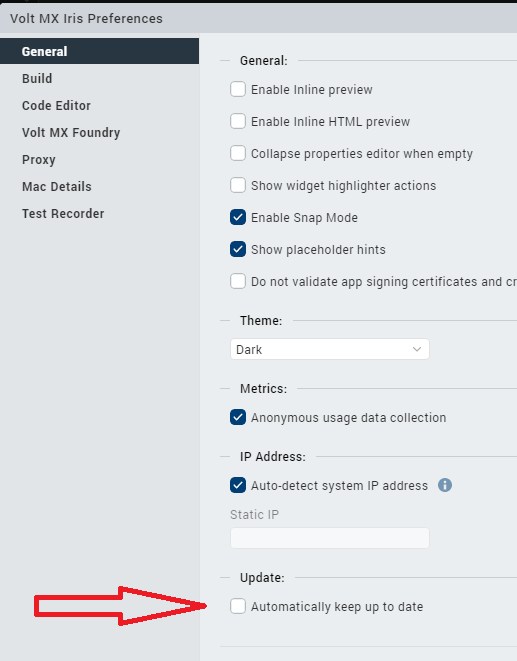Screen dimensions: 517x661
Task: Enable Automatically keep up to date
Action: click(x=238, y=607)
